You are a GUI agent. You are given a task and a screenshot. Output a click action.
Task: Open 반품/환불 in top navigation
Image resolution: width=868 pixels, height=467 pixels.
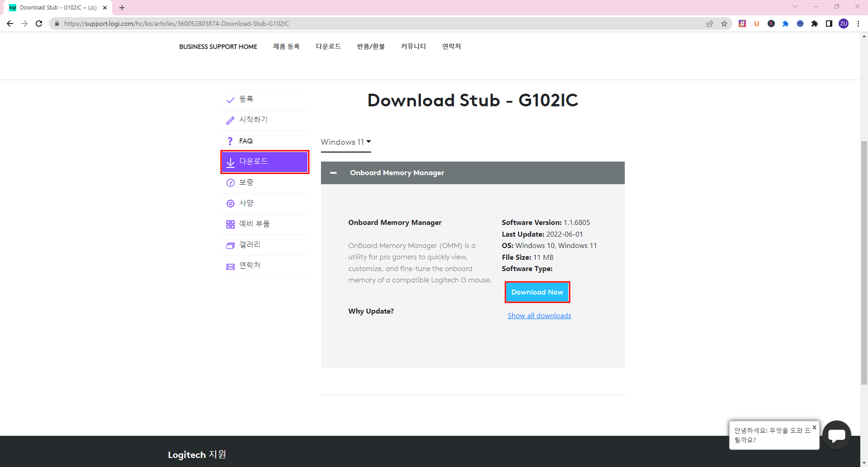[x=371, y=47]
